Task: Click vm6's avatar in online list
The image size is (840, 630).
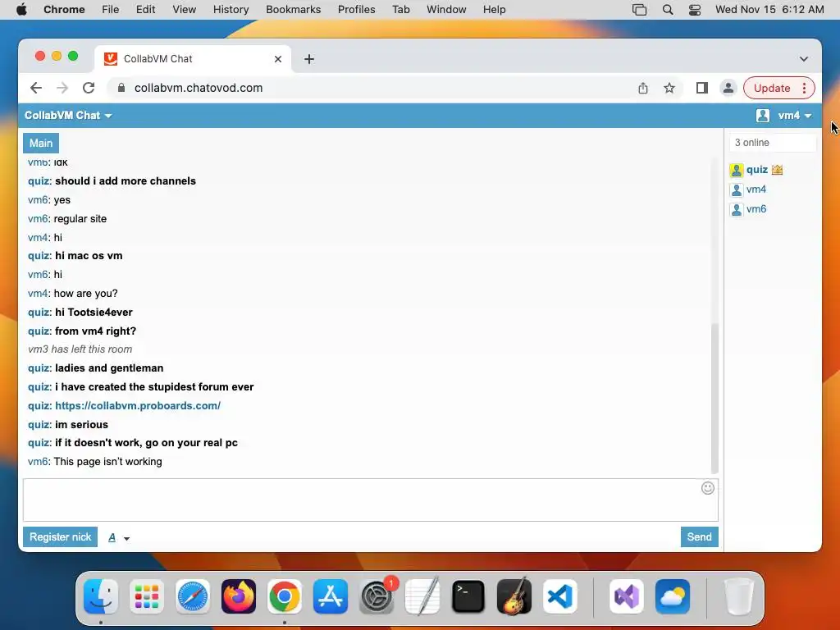Action: click(x=737, y=209)
